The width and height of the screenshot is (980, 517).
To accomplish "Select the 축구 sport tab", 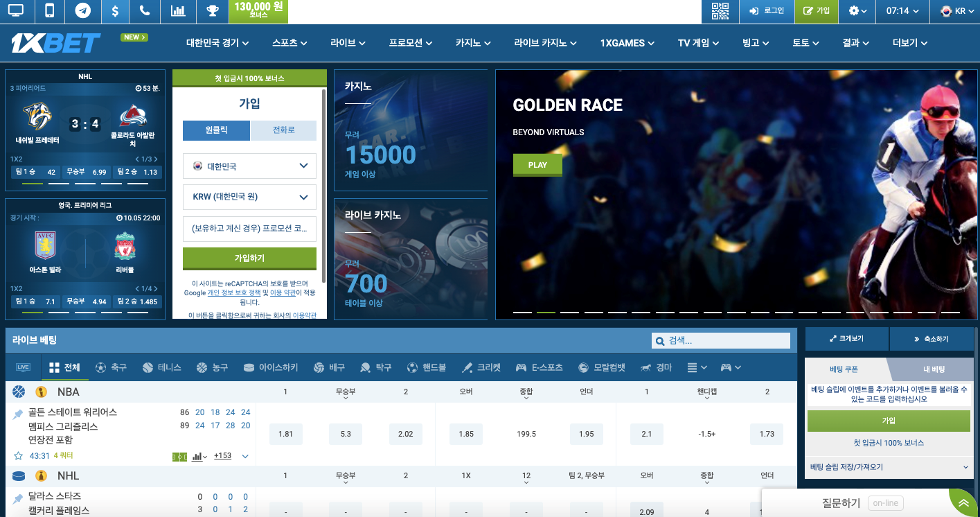I will click(111, 367).
